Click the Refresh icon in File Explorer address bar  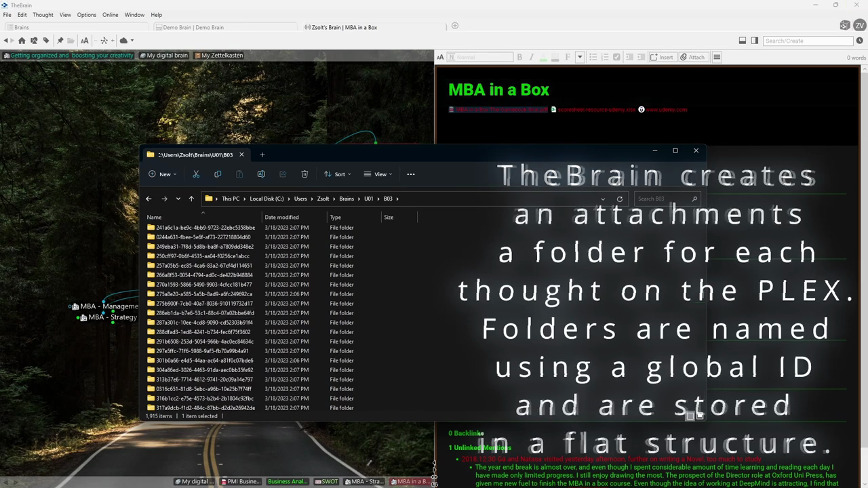[x=619, y=199]
